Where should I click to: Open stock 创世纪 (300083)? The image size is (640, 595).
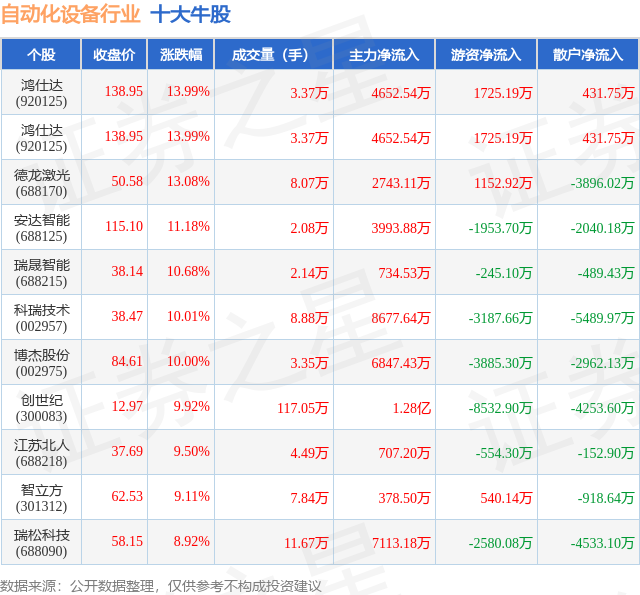click(x=41, y=408)
